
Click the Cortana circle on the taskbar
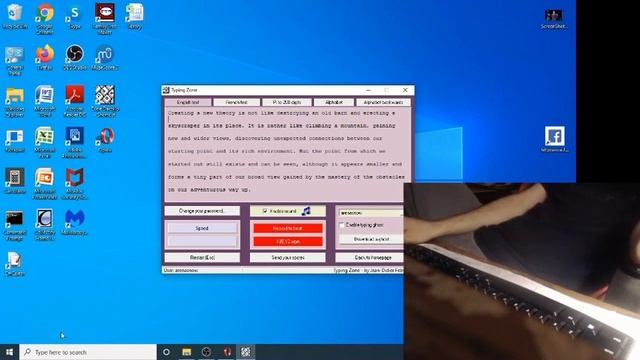coord(166,352)
